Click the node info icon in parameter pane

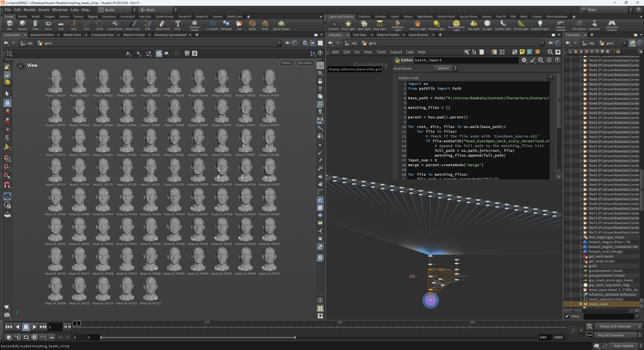point(549,60)
